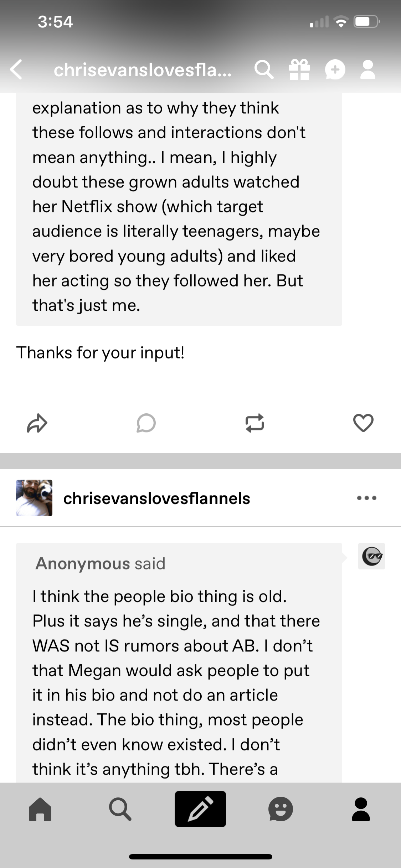Open Activity smiley tab in bottom bar
401x868 pixels.
(x=281, y=809)
